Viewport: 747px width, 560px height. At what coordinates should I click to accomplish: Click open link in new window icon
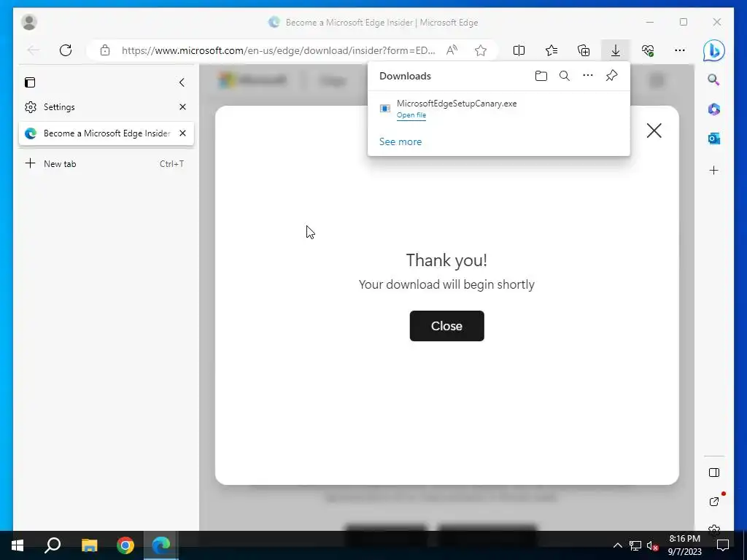pos(713,502)
